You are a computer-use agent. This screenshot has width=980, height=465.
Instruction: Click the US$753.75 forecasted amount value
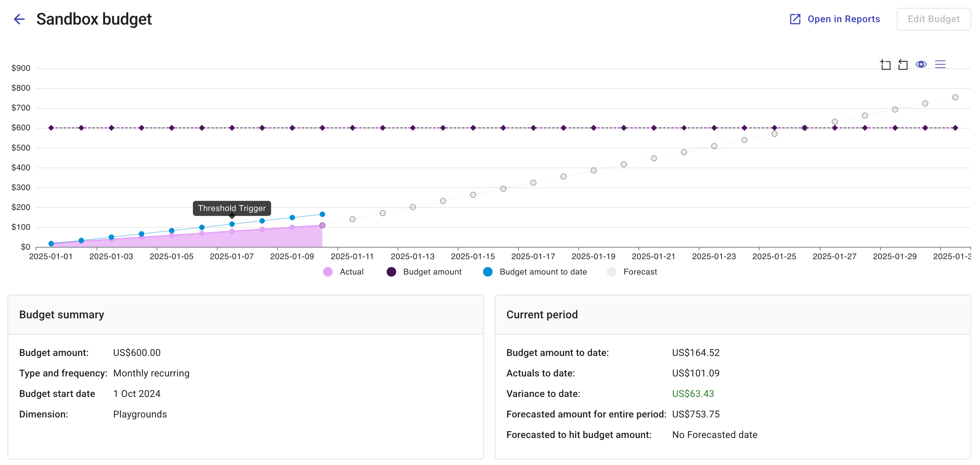695,414
